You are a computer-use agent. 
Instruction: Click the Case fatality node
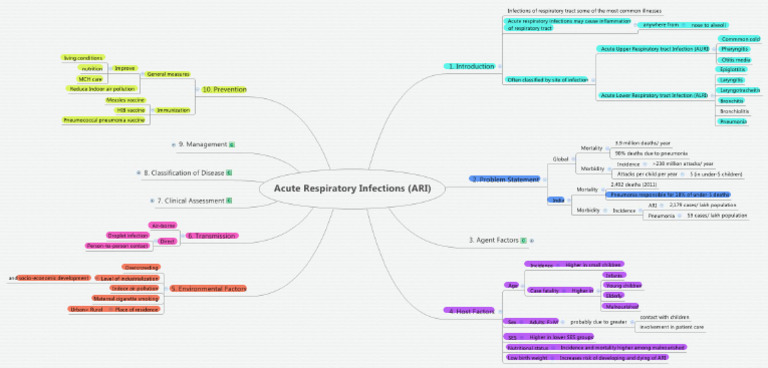point(545,291)
